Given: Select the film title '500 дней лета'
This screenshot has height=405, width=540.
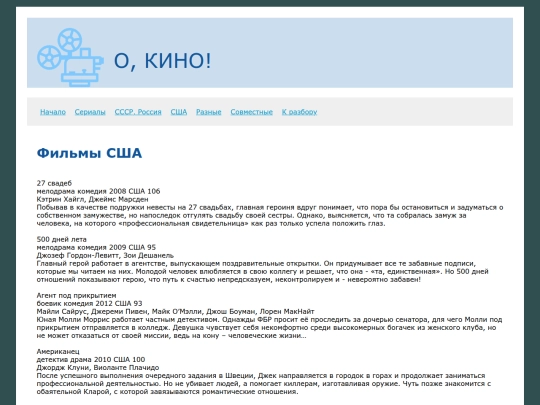Looking at the screenshot, I should pyautogui.click(x=62, y=239).
